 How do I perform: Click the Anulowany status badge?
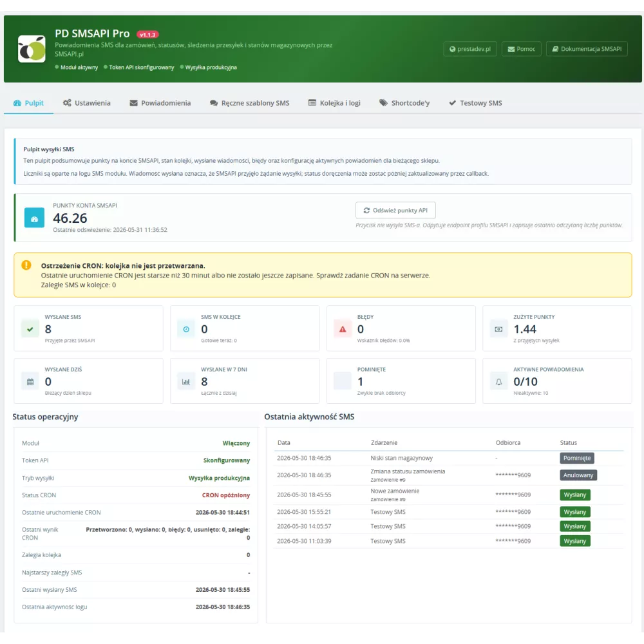pyautogui.click(x=578, y=475)
